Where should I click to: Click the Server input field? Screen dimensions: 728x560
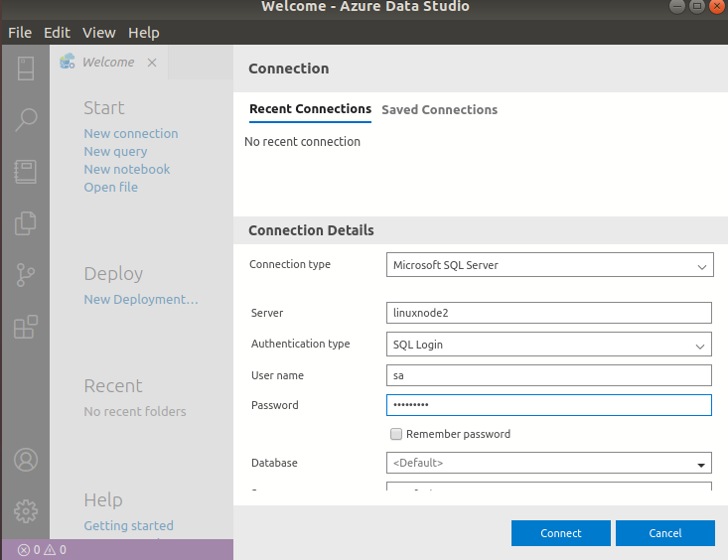549,313
